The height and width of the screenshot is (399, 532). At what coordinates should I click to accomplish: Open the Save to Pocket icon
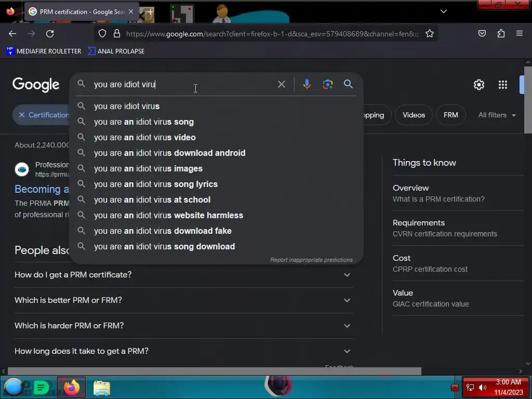[x=482, y=34]
